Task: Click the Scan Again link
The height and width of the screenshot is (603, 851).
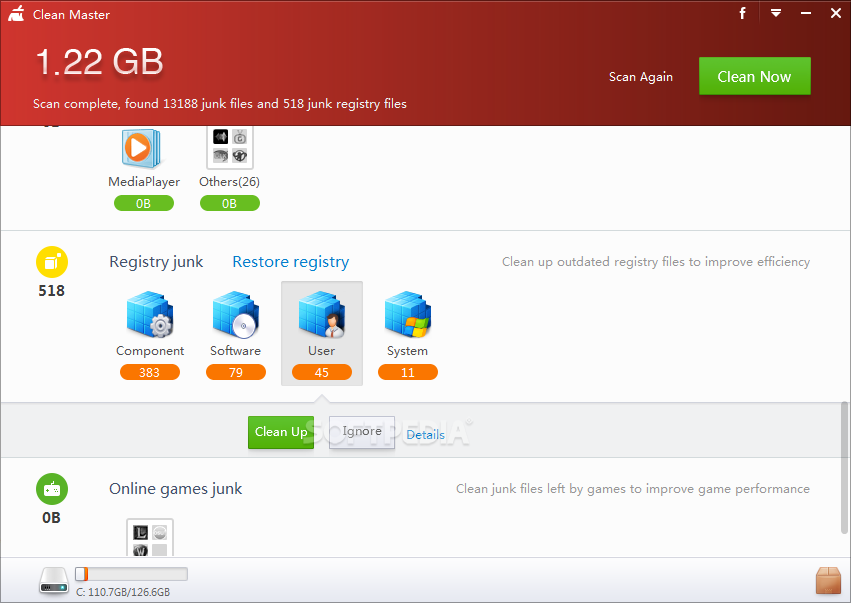Action: pyautogui.click(x=640, y=77)
